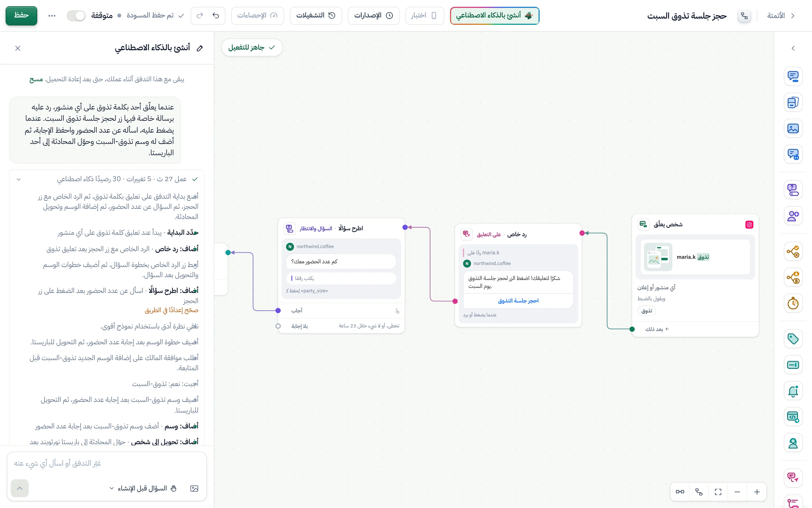Add the set field value step

coord(793,365)
